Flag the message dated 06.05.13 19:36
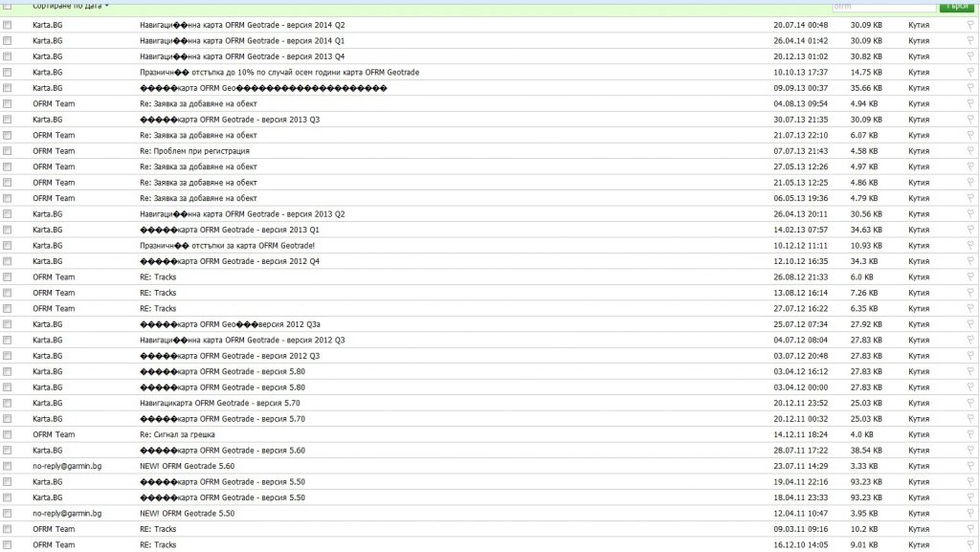This screenshot has height=552, width=980. click(970, 198)
